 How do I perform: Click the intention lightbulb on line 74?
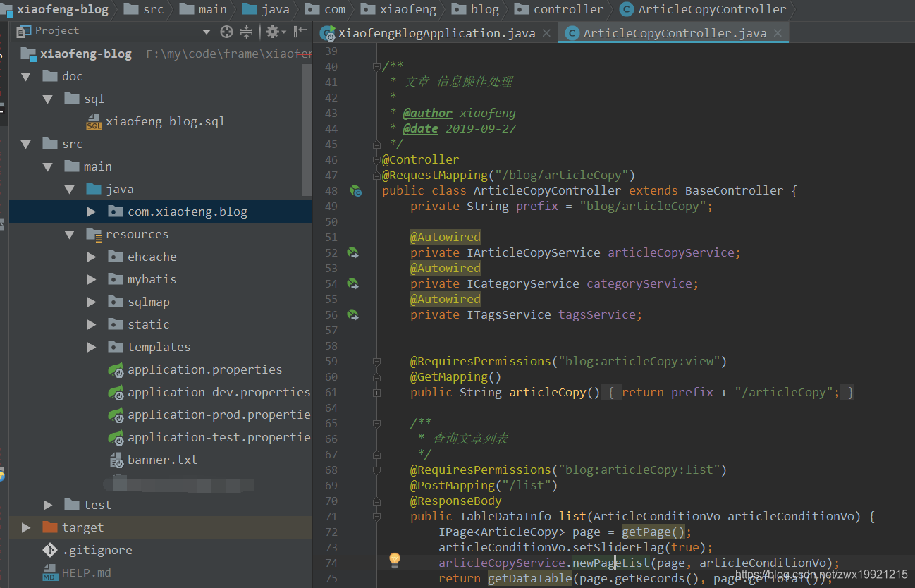point(395,561)
